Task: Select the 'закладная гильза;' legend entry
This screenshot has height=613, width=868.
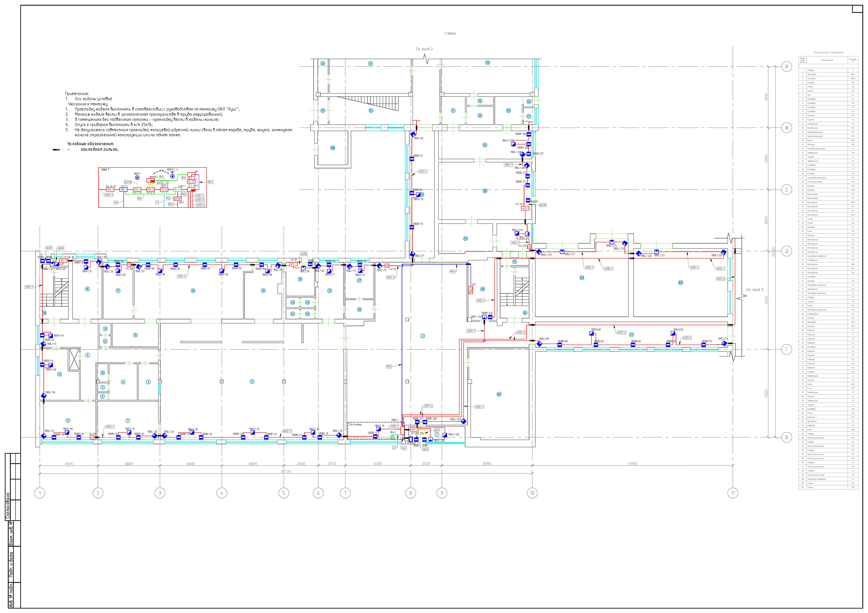Action: click(99, 149)
